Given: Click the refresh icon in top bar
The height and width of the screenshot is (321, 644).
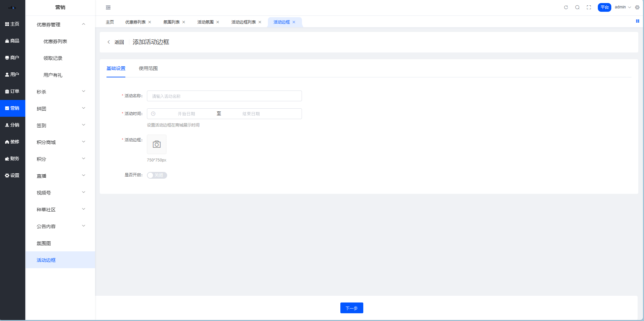Looking at the screenshot, I should pyautogui.click(x=566, y=7).
